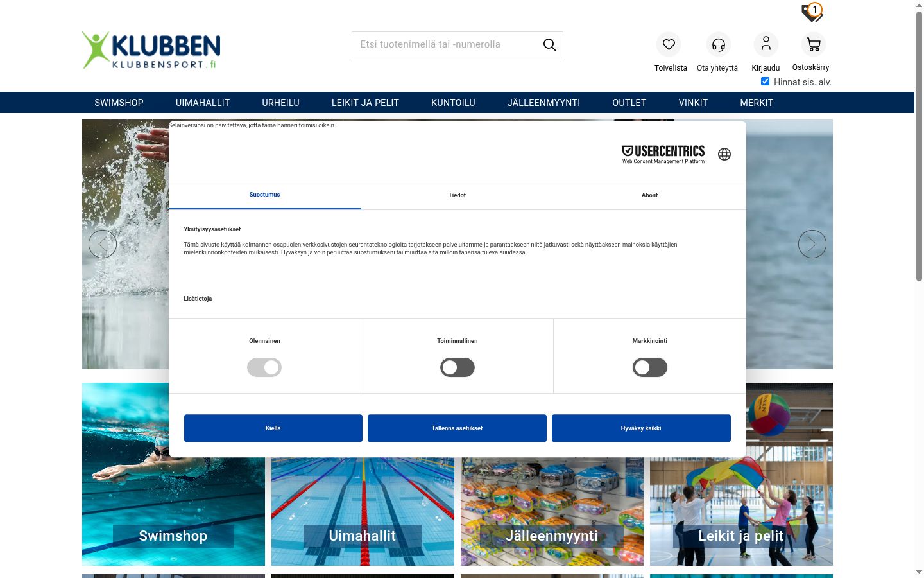Viewport: 924px width, 578px height.
Task: Switch to the Tiedot tab
Action: pyautogui.click(x=458, y=195)
